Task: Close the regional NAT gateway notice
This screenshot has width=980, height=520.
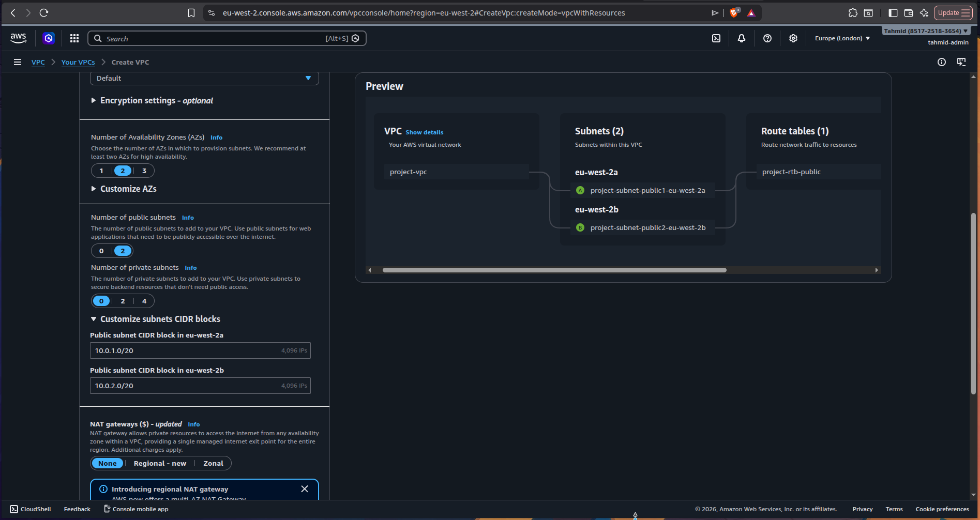Action: point(305,489)
